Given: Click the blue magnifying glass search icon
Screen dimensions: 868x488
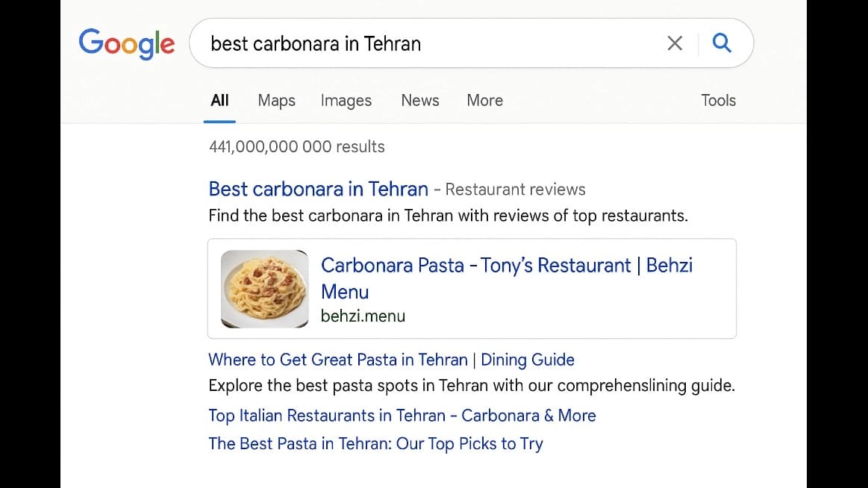Looking at the screenshot, I should pos(721,43).
